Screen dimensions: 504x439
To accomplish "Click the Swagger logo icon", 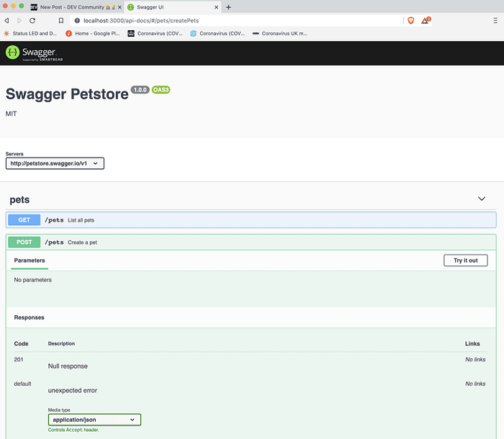I will (x=12, y=53).
